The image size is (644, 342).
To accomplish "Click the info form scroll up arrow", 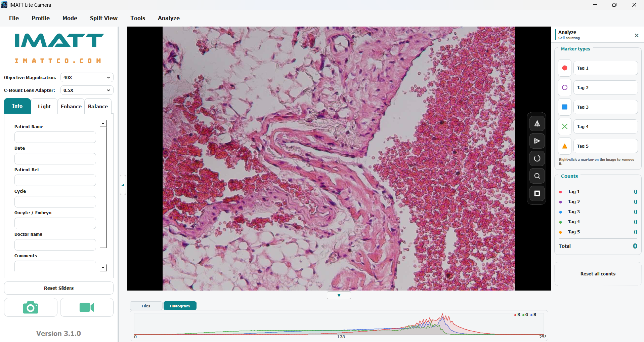I will 103,123.
